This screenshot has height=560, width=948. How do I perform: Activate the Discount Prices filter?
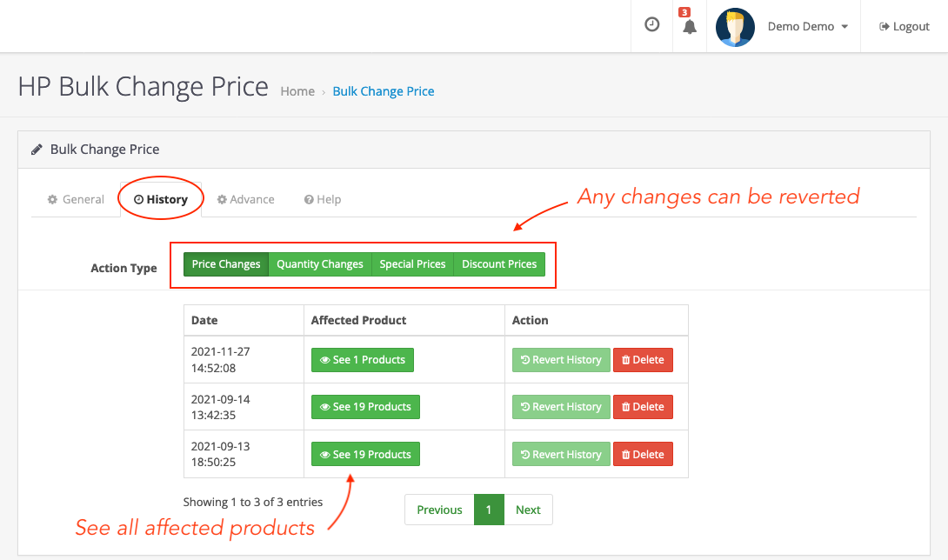499,263
